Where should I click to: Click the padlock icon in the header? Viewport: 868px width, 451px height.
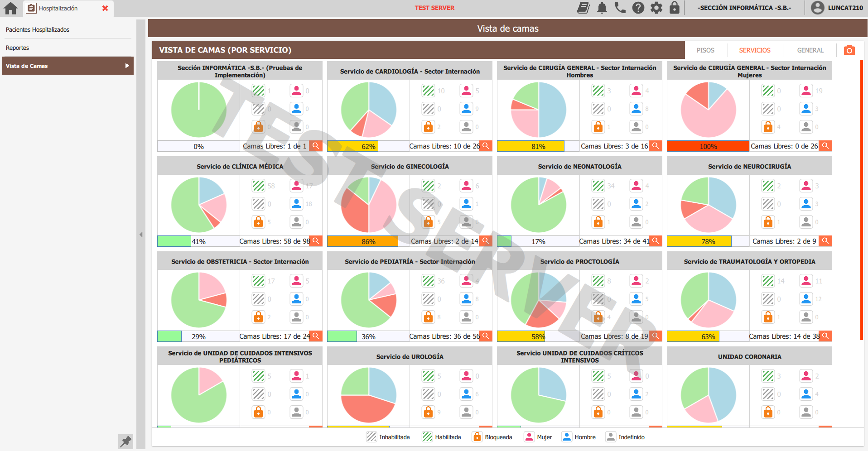pos(675,8)
